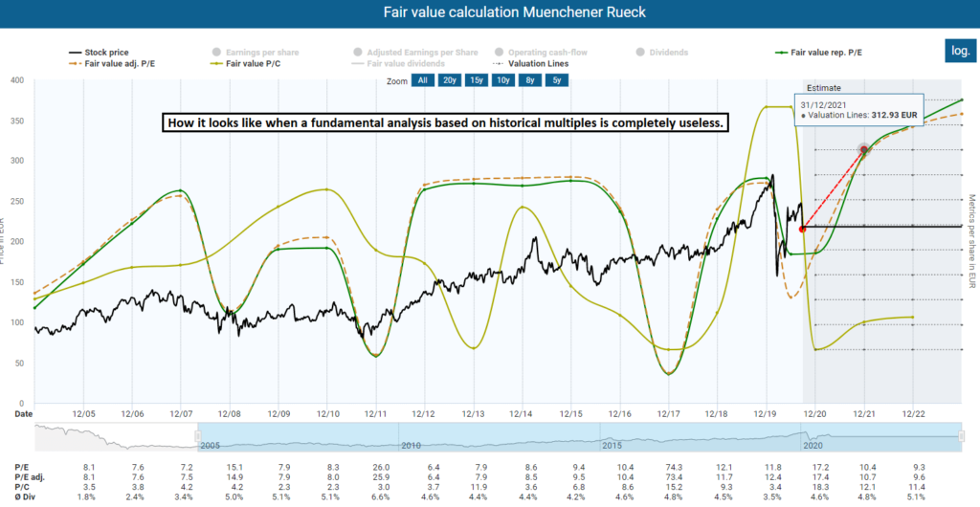The height and width of the screenshot is (507, 980).
Task: Enable the Operating cash-flow legend item
Action: pyautogui.click(x=542, y=53)
